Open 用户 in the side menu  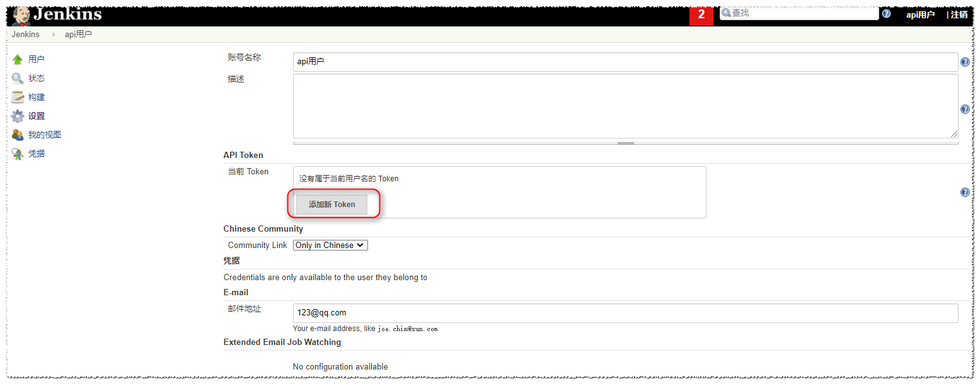click(37, 60)
